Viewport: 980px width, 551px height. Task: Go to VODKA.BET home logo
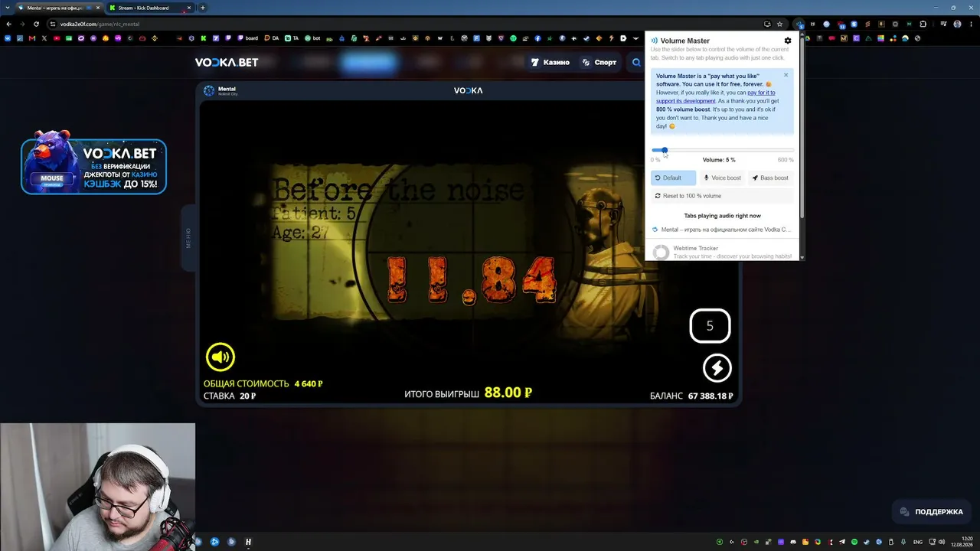point(227,62)
